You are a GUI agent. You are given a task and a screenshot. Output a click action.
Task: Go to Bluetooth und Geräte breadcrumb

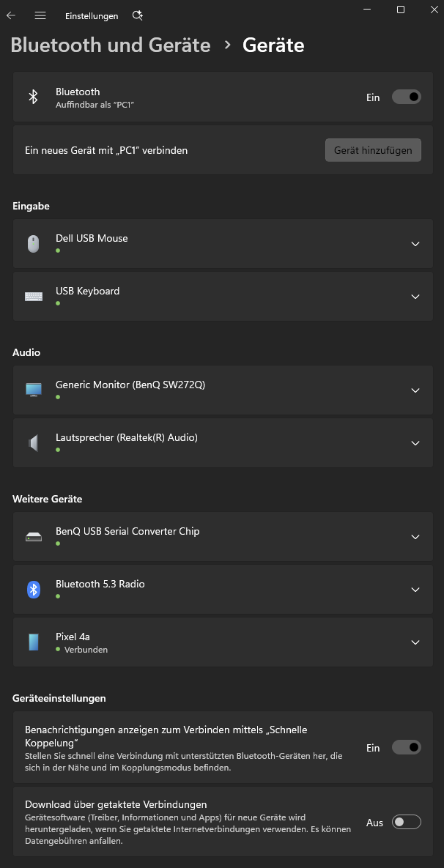coord(111,45)
